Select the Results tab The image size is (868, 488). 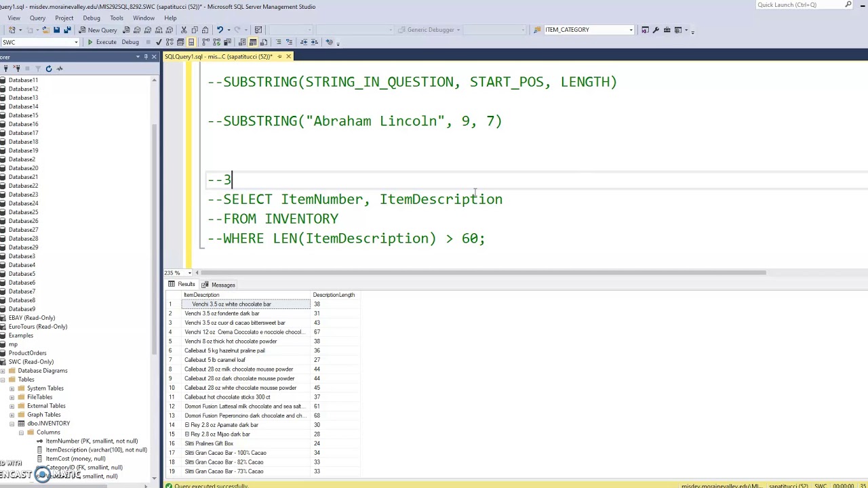[x=182, y=285]
